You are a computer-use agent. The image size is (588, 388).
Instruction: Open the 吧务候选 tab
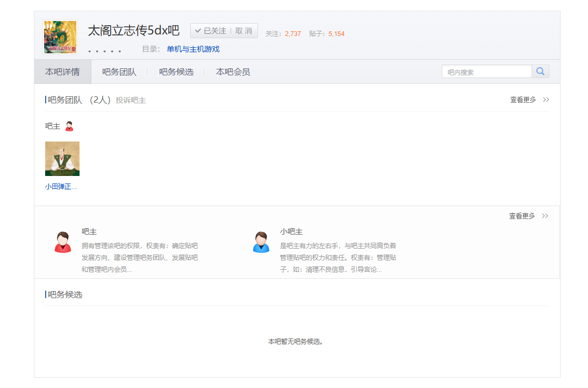click(x=176, y=72)
